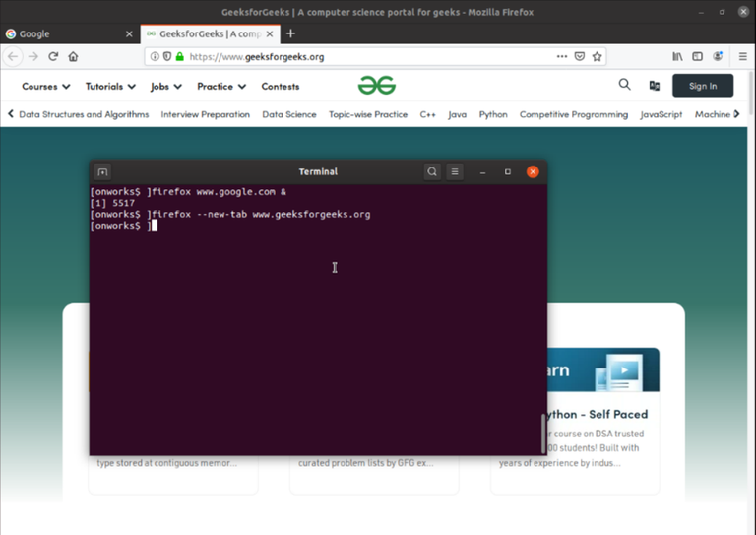Click 'Python - Self Paced' course title
This screenshot has height=535, width=756.
coord(598,414)
